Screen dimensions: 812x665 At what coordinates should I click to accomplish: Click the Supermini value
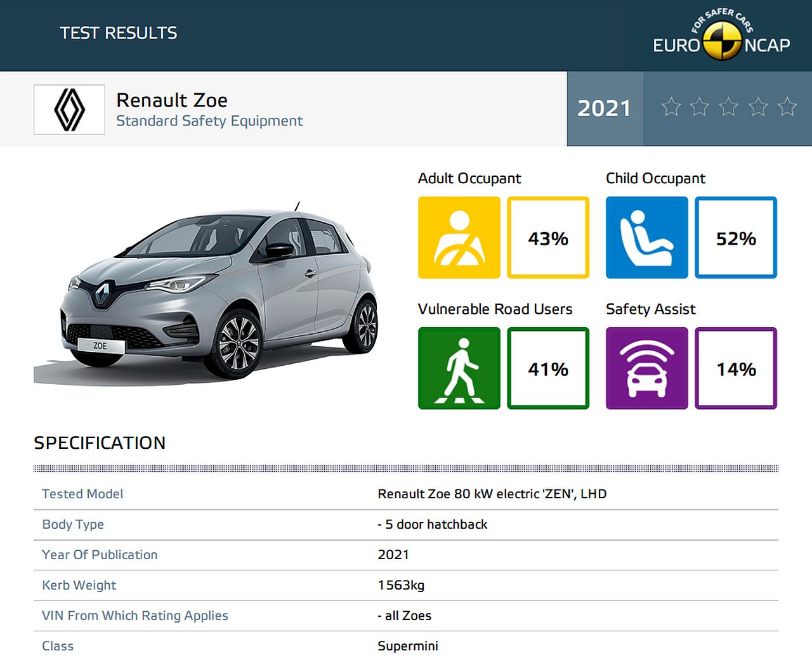click(x=408, y=646)
